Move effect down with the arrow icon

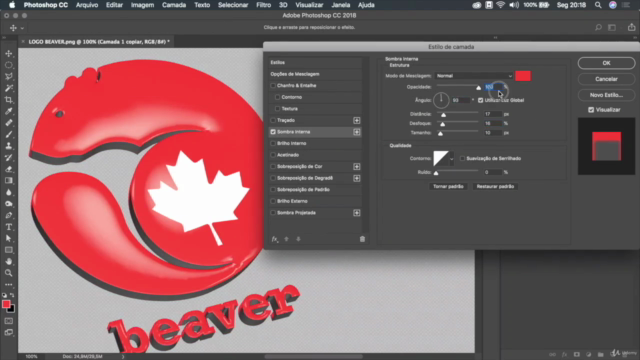point(298,239)
